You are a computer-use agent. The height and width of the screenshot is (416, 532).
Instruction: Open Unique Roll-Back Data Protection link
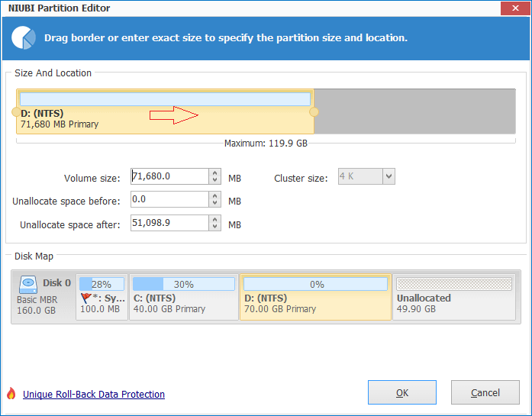(94, 395)
